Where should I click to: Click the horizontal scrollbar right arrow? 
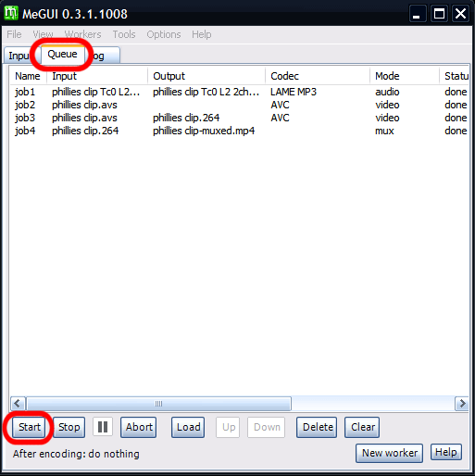pos(462,404)
